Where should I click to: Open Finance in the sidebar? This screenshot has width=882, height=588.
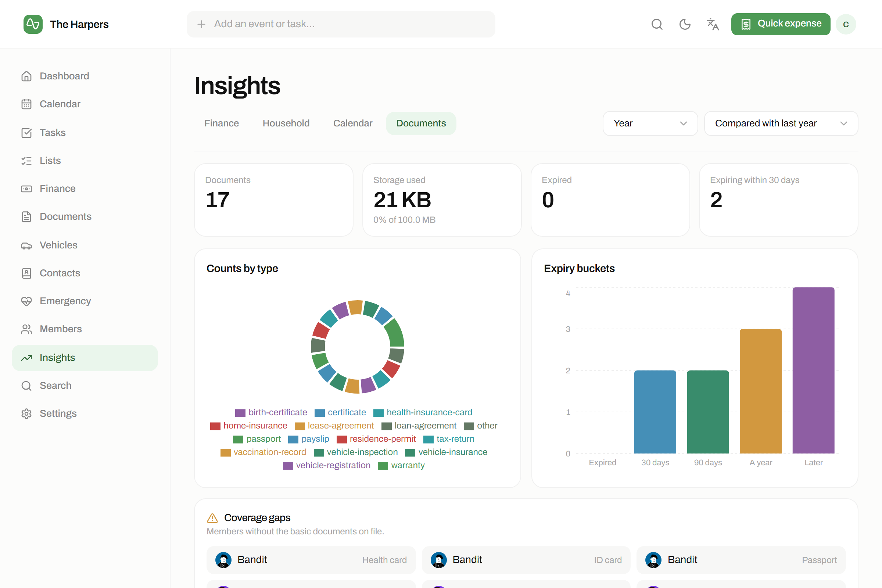85,189
